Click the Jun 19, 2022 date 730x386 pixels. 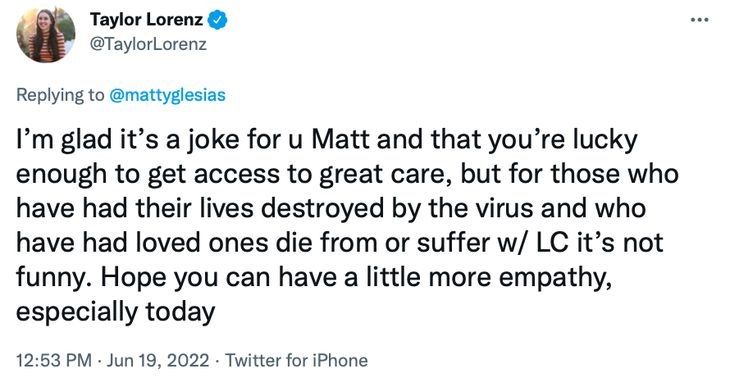pyautogui.click(x=158, y=360)
